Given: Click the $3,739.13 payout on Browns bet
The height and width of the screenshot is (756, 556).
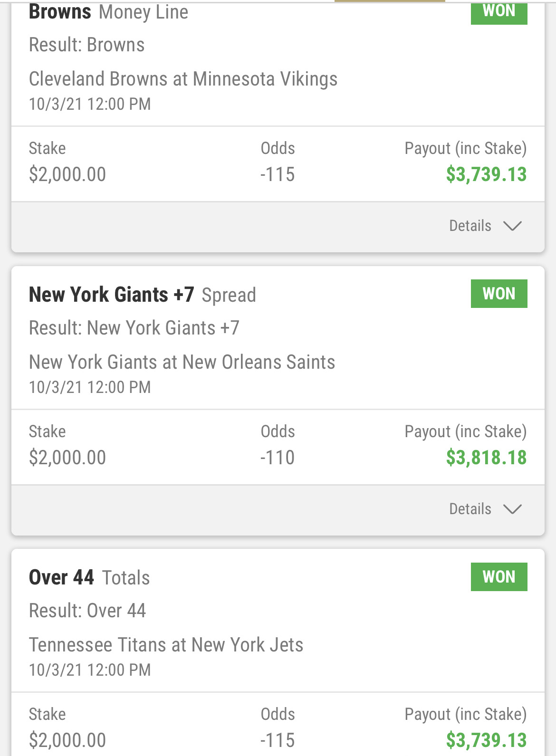Looking at the screenshot, I should point(486,174).
